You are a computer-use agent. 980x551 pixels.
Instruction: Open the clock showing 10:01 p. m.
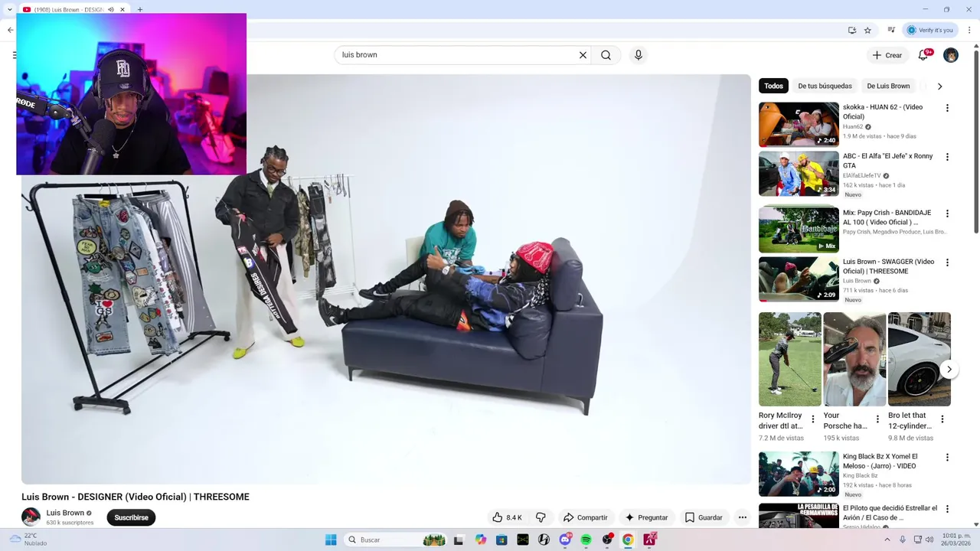coord(957,540)
